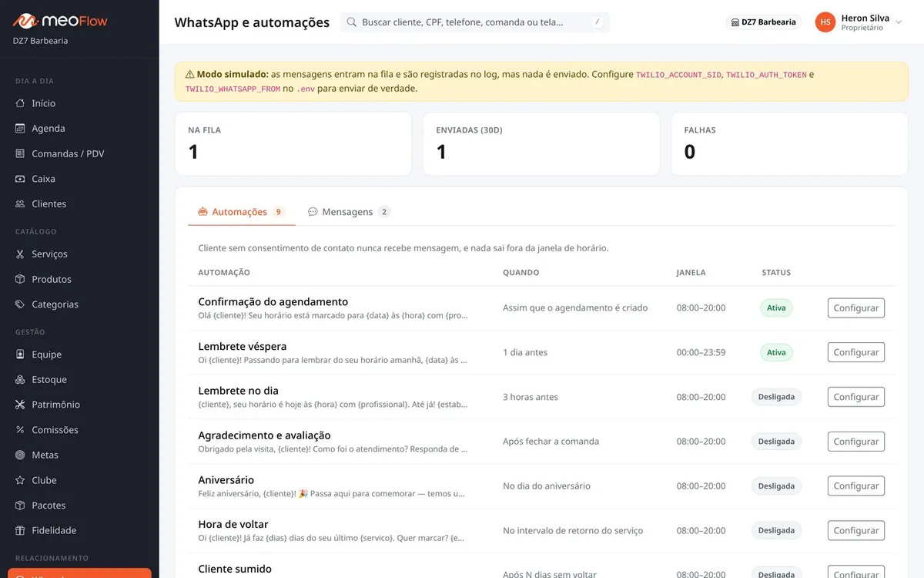Viewport: 924px width, 578px height.
Task: Click the Agenda calendar icon
Action: pos(20,129)
